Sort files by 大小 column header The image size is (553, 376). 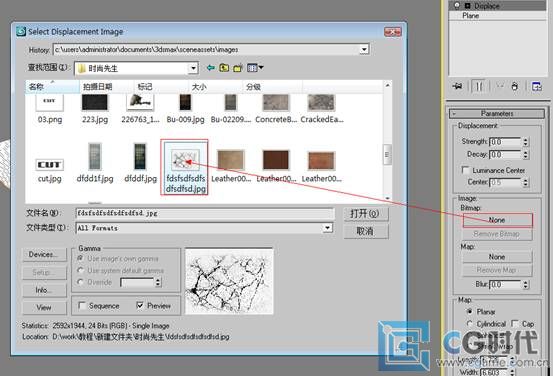click(215, 86)
